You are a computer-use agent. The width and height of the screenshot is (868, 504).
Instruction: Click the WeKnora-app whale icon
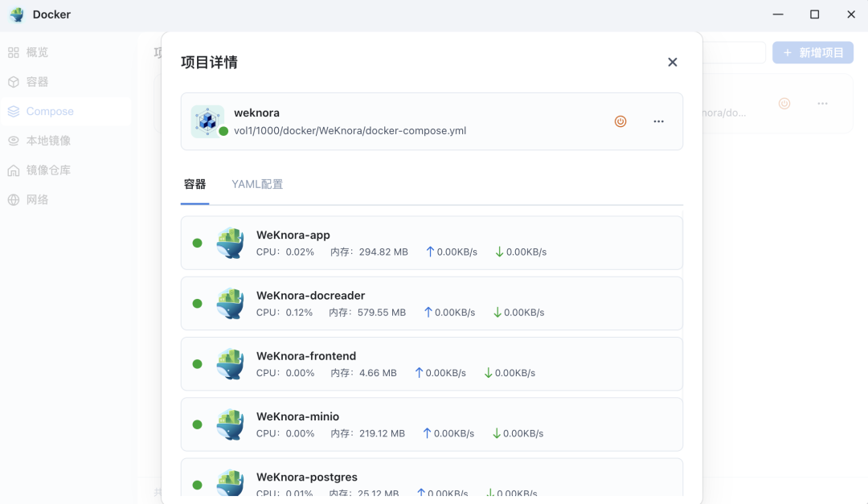point(231,243)
